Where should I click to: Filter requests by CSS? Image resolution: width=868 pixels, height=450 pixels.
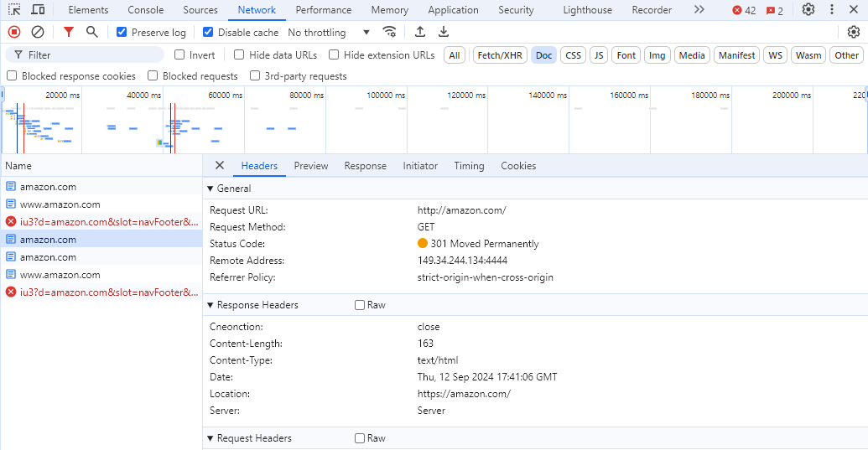[574, 55]
